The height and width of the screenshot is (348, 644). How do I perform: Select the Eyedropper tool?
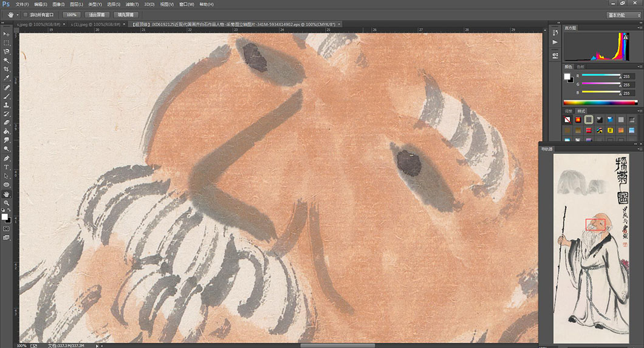coord(6,78)
